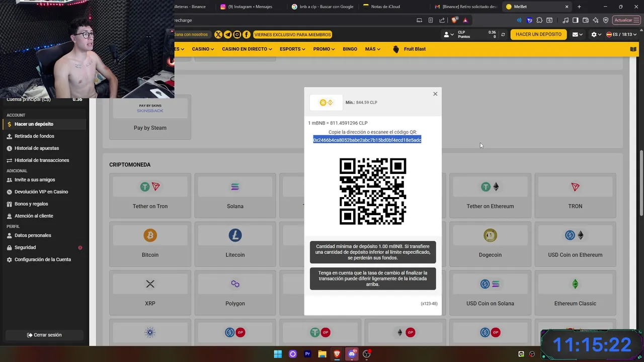Open Instagram social icon in header
Screen dimensions: 644x362
pyautogui.click(x=237, y=35)
